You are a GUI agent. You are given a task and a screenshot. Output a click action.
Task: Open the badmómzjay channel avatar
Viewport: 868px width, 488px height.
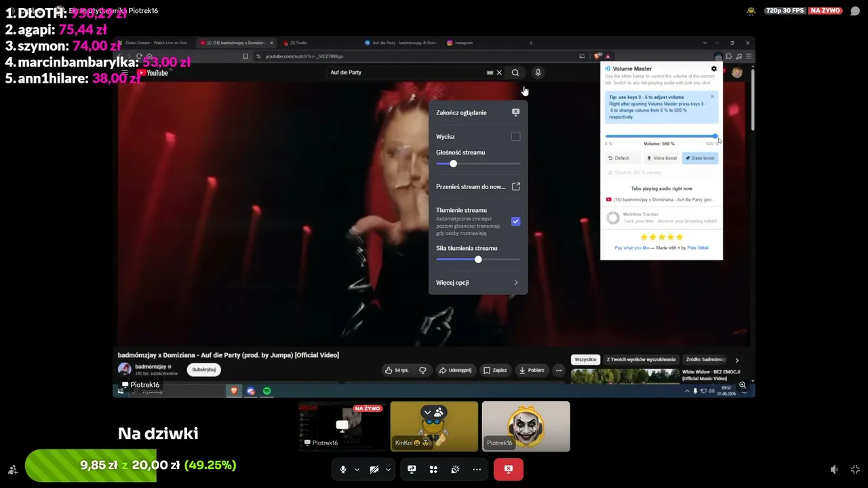(125, 369)
